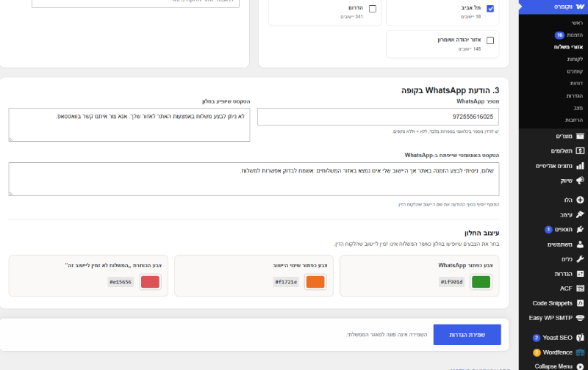Click the Easy WP SMTP icon
Screen dimensions: 588x370
coord(580,318)
